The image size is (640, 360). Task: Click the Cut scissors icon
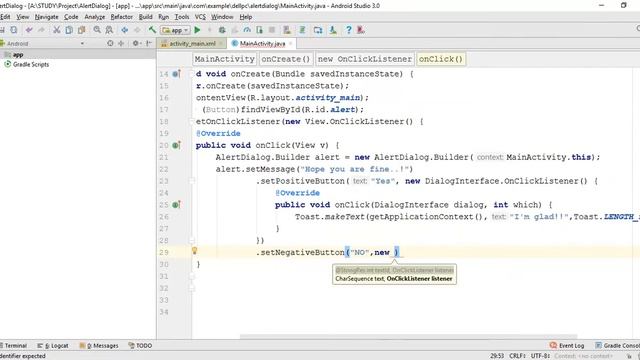(x=57, y=30)
